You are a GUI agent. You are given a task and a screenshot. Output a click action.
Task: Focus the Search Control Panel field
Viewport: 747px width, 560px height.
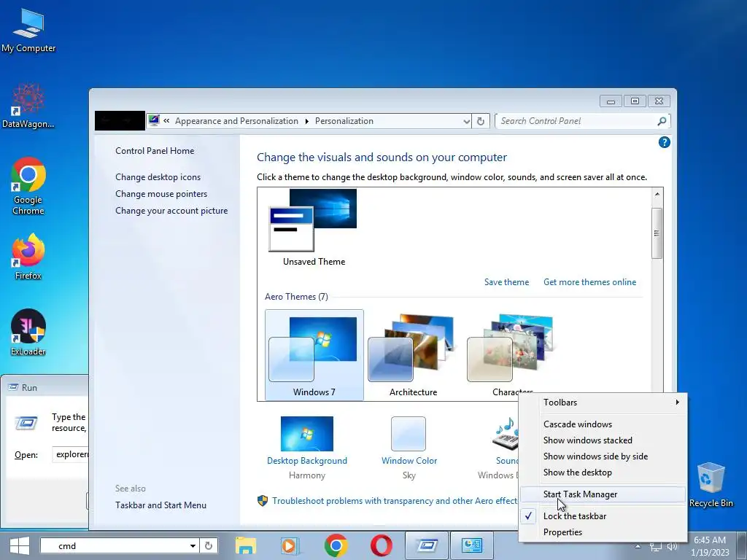pyautogui.click(x=577, y=121)
